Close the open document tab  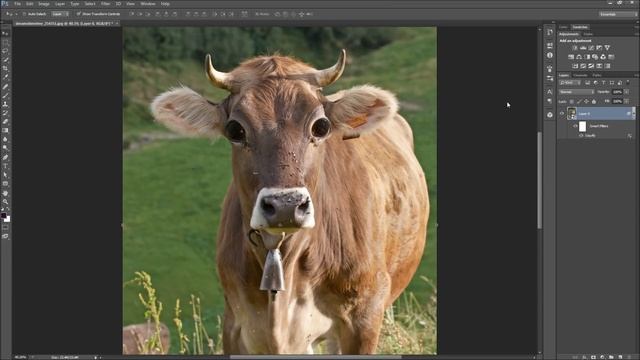(x=117, y=24)
